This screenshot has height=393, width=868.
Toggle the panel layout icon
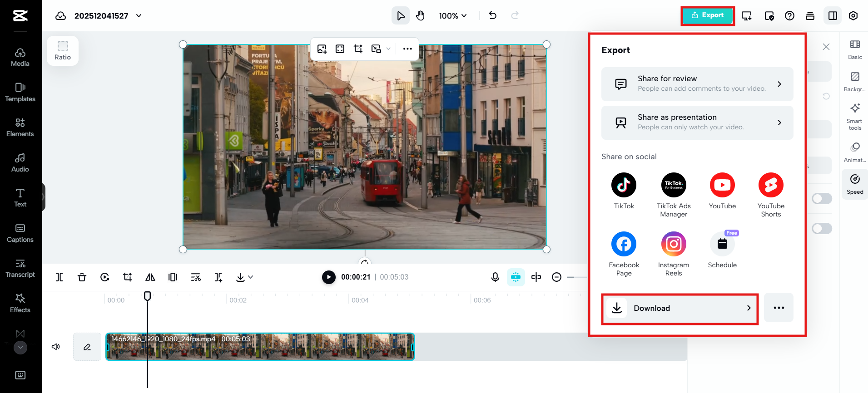coord(833,16)
